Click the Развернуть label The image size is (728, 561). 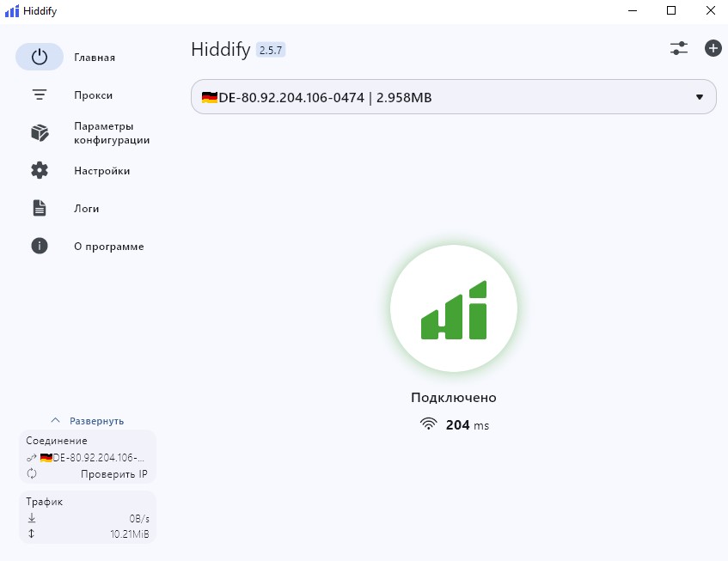[96, 421]
